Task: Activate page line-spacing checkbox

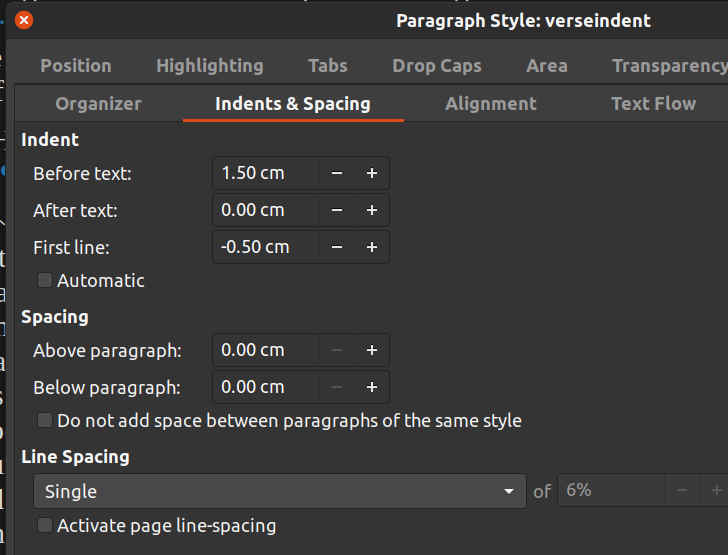Action: (x=45, y=525)
